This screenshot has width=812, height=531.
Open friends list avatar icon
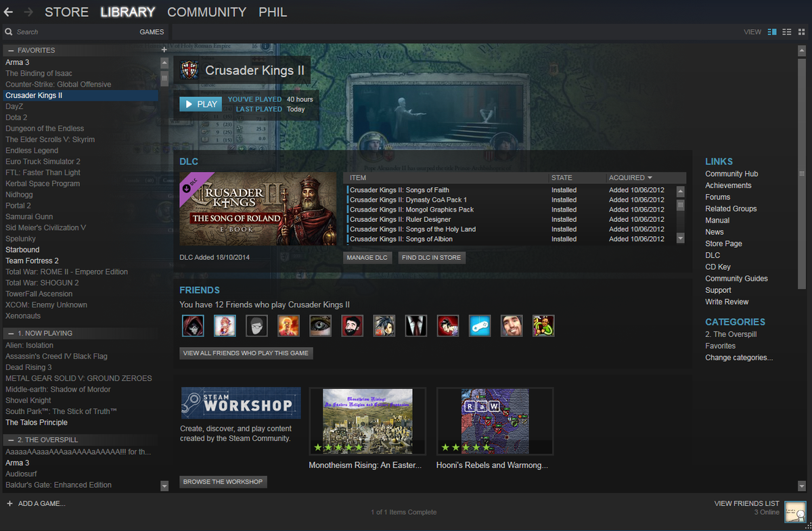tap(795, 512)
